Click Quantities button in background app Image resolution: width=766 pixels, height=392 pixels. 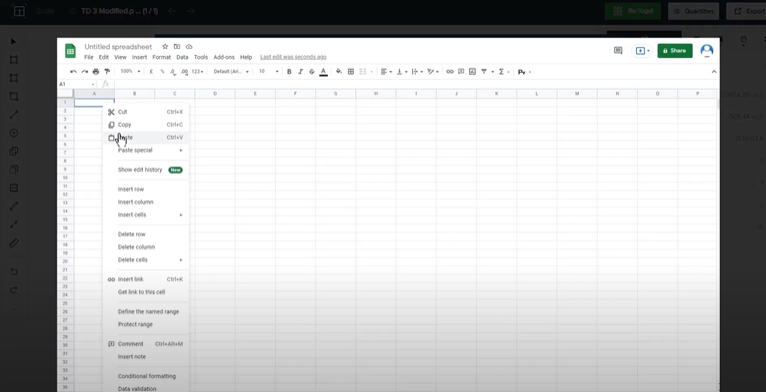693,11
